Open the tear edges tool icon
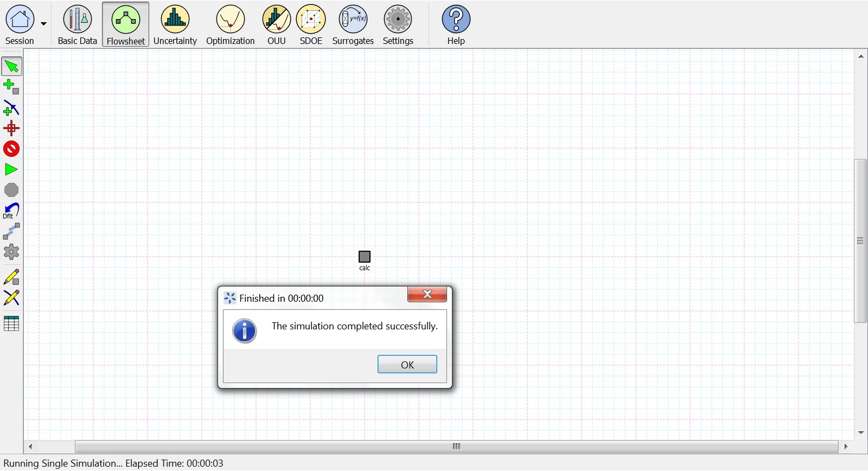Viewport: 868px width, 471px height. pos(11,232)
